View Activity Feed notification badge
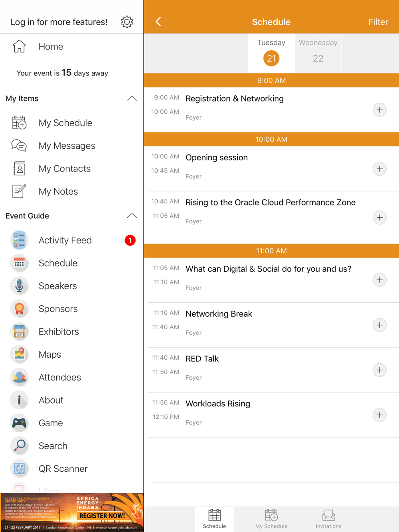The width and height of the screenshot is (399, 532). [x=130, y=240]
